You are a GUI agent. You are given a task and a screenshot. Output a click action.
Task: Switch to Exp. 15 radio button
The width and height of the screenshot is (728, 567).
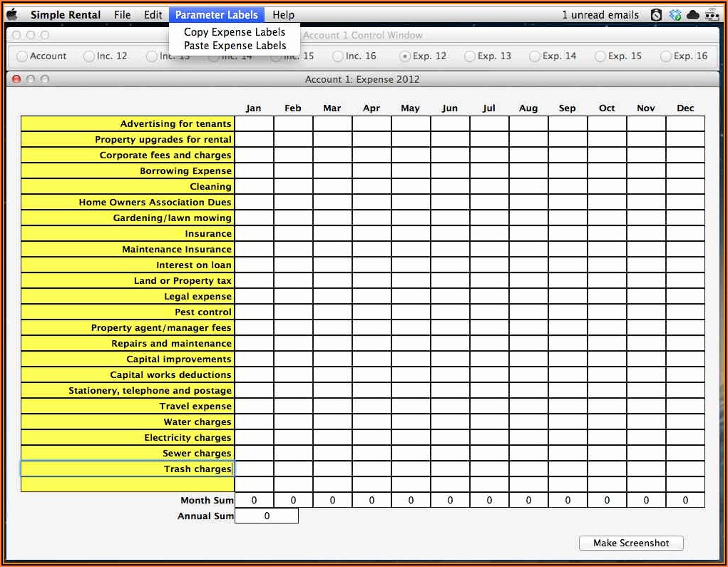point(600,56)
